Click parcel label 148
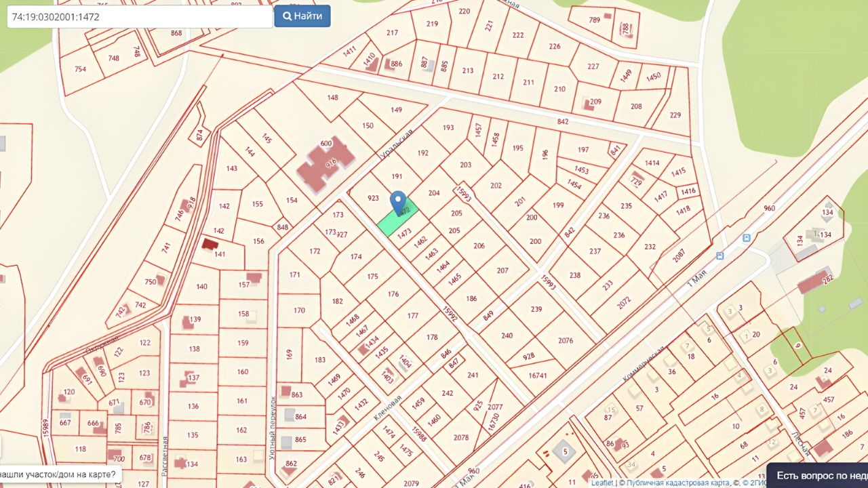The image size is (868, 488). [x=332, y=98]
